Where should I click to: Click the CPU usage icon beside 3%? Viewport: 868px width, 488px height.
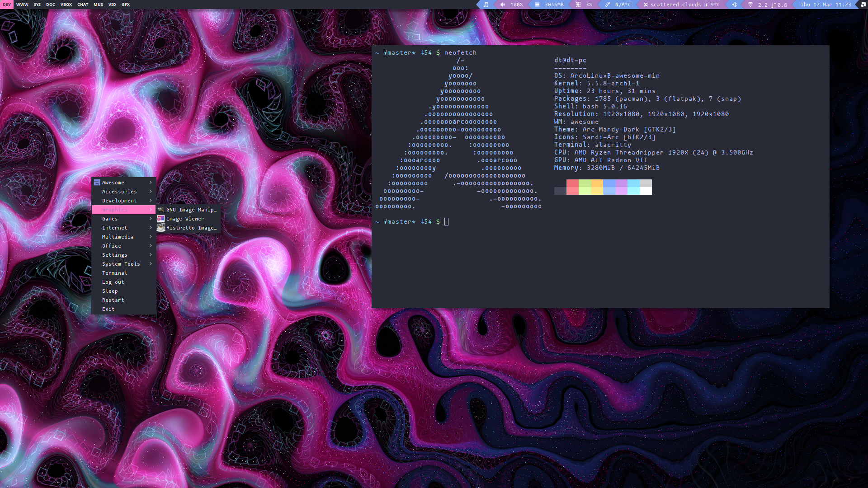click(578, 5)
